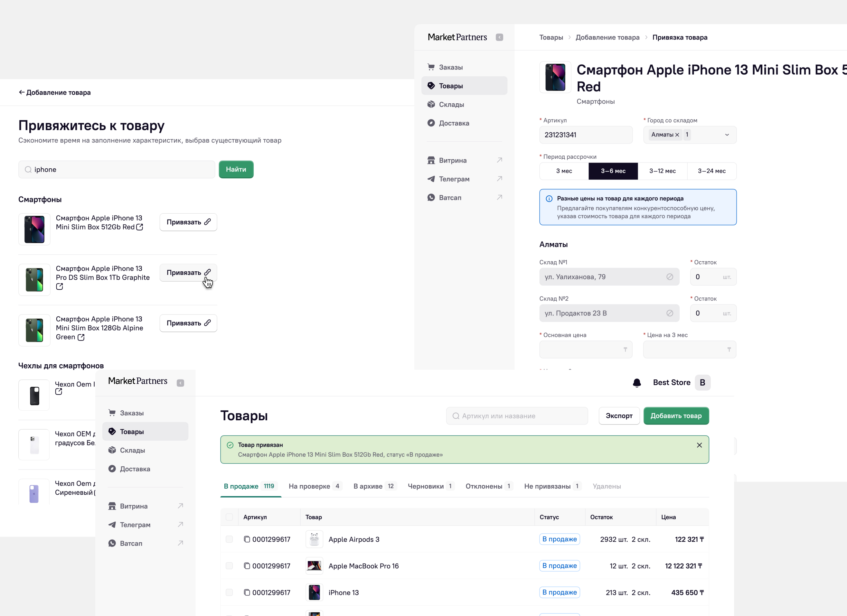Expand the Город со складом dropdown

click(x=727, y=135)
